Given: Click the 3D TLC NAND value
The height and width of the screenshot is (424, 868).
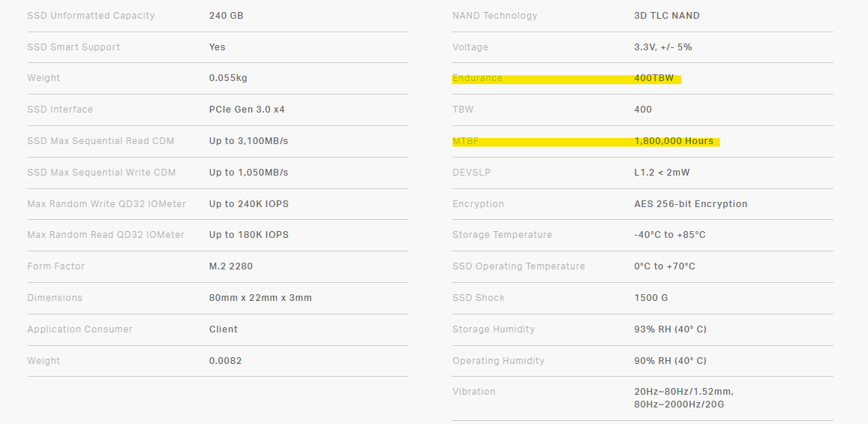Looking at the screenshot, I should [x=667, y=16].
